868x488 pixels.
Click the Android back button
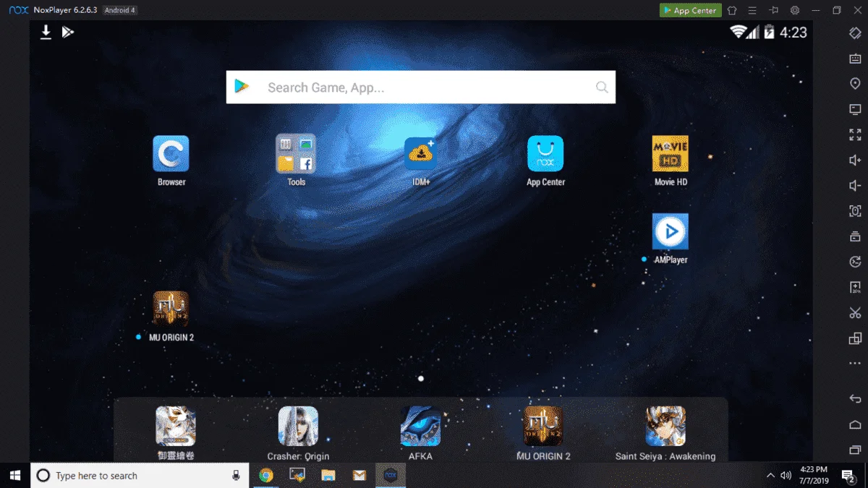855,399
